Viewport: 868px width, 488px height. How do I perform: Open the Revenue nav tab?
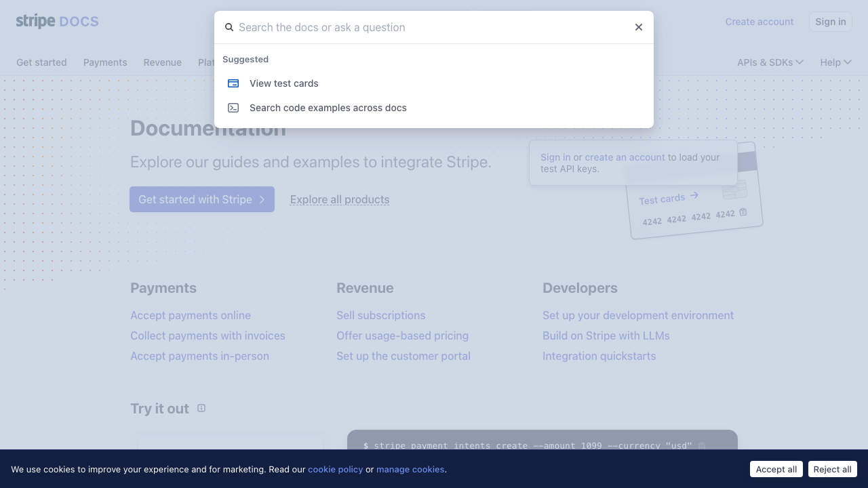coord(163,62)
